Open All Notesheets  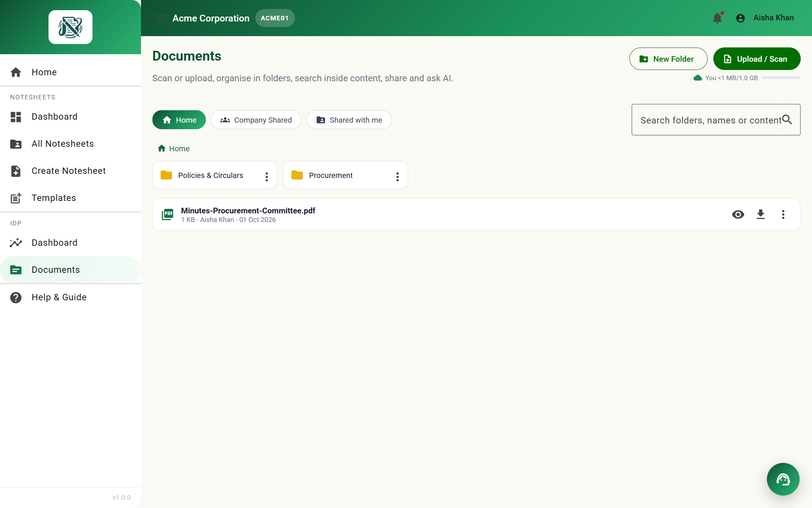(70, 144)
